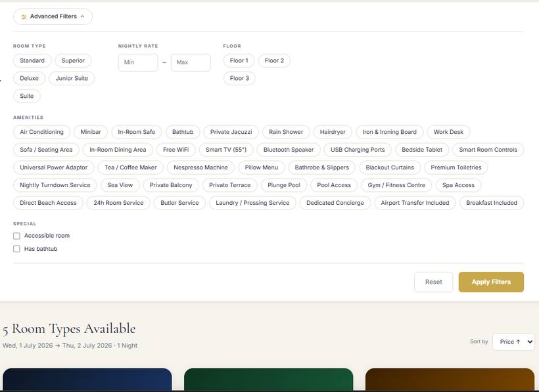Open the brown room card image
Viewport: 539px width, 392px height.
click(450, 380)
